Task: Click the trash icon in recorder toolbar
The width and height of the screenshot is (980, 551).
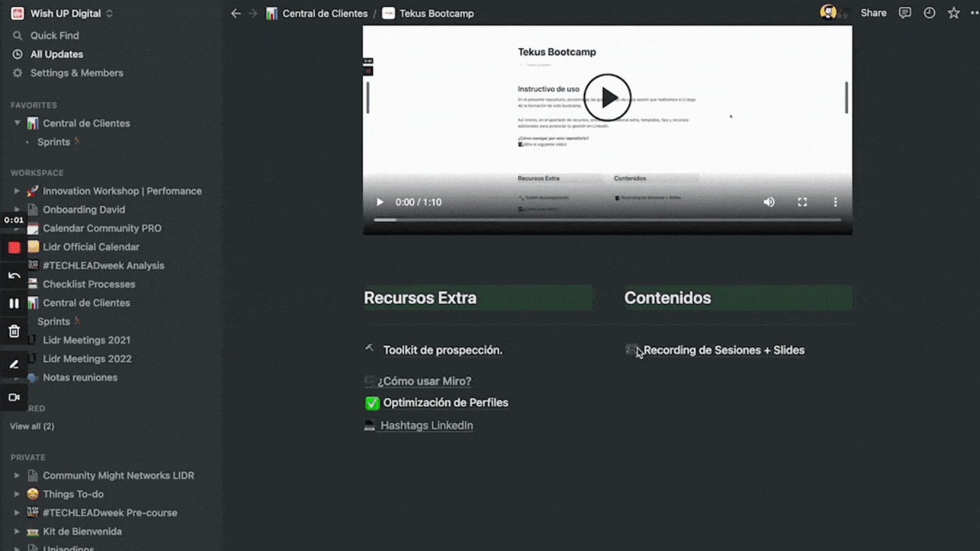Action: [14, 331]
